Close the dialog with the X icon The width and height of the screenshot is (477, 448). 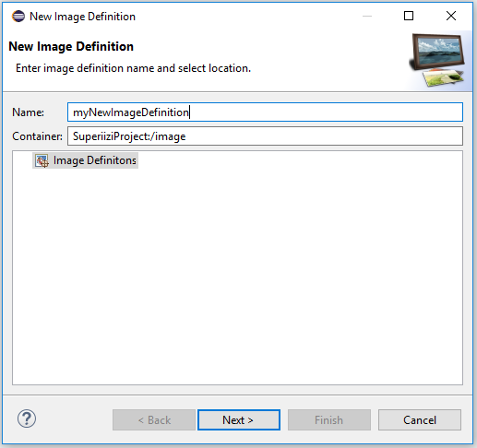[x=451, y=16]
